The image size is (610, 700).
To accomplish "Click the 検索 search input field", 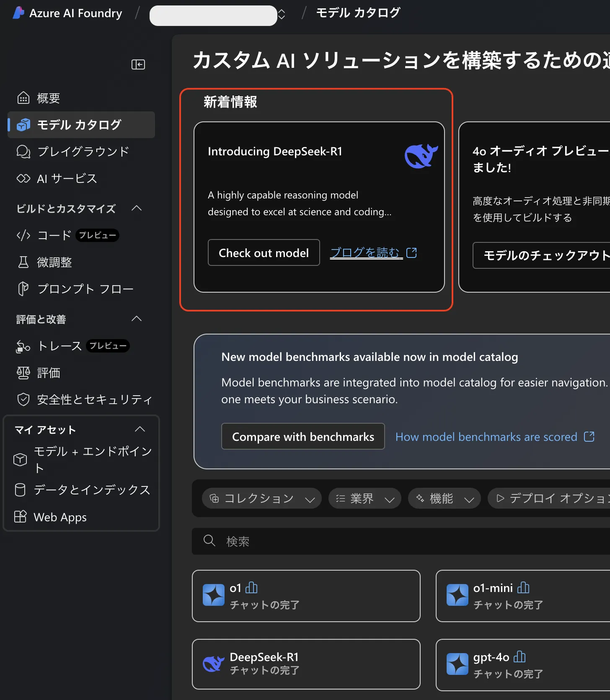I will 401,541.
